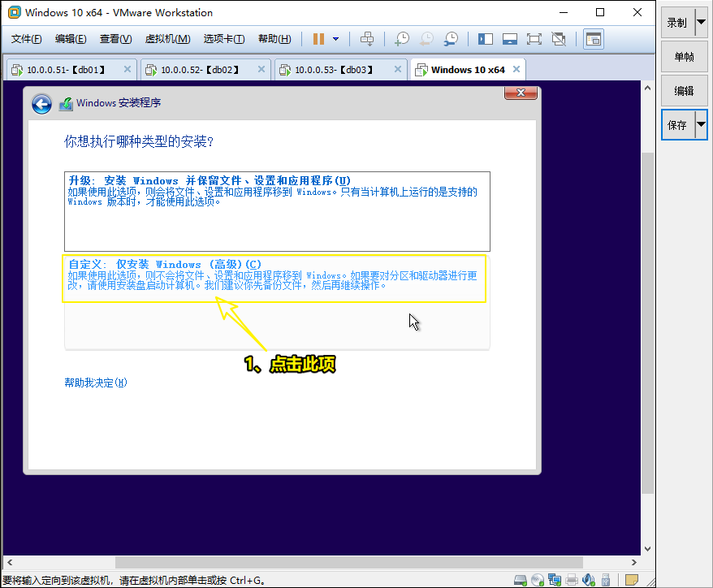Viewport: 713px width, 588px height.
Task: Open the 编辑(E) menu
Action: [71, 39]
